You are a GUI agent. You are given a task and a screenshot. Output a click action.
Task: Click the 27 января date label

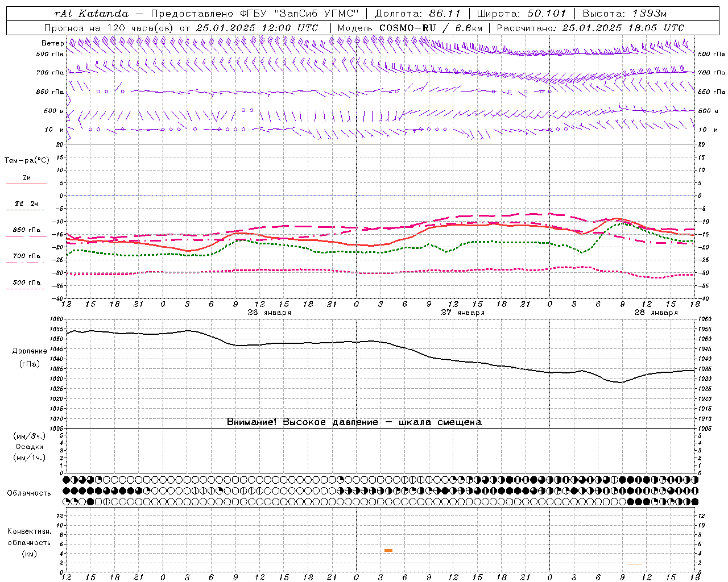(463, 313)
